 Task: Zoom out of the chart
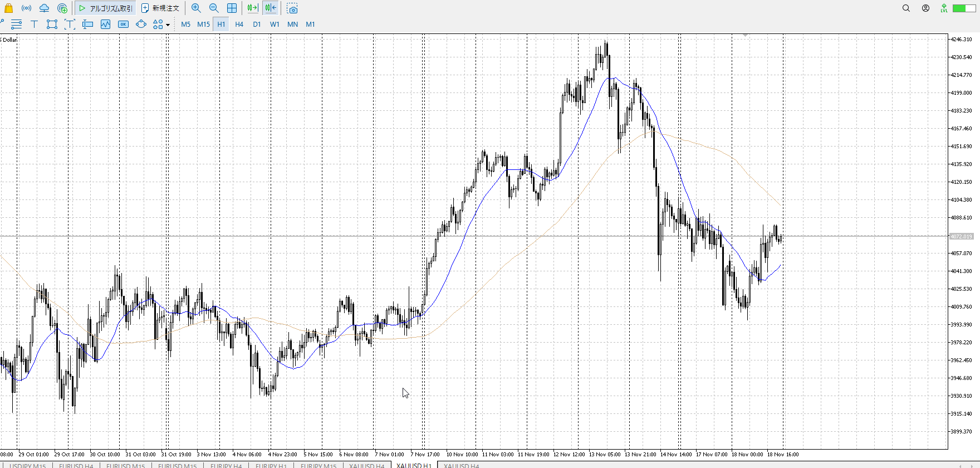(x=214, y=8)
